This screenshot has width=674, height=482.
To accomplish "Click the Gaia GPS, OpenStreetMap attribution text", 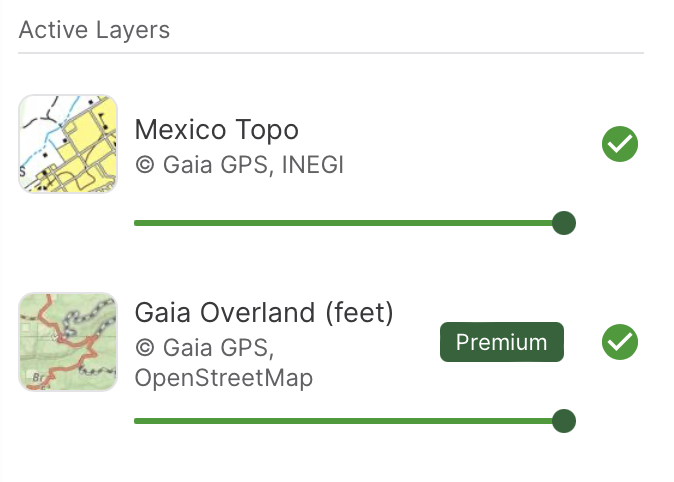I will point(224,363).
